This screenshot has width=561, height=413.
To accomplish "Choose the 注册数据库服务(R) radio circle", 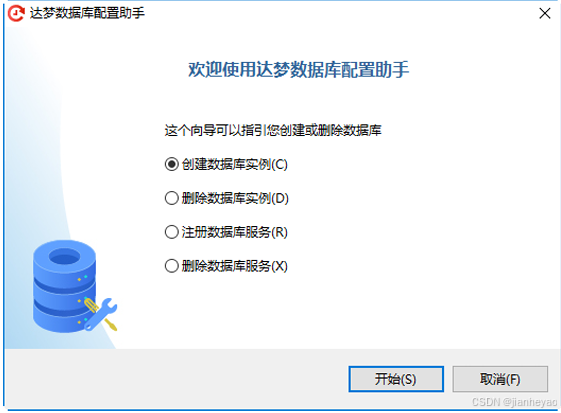I will click(172, 232).
